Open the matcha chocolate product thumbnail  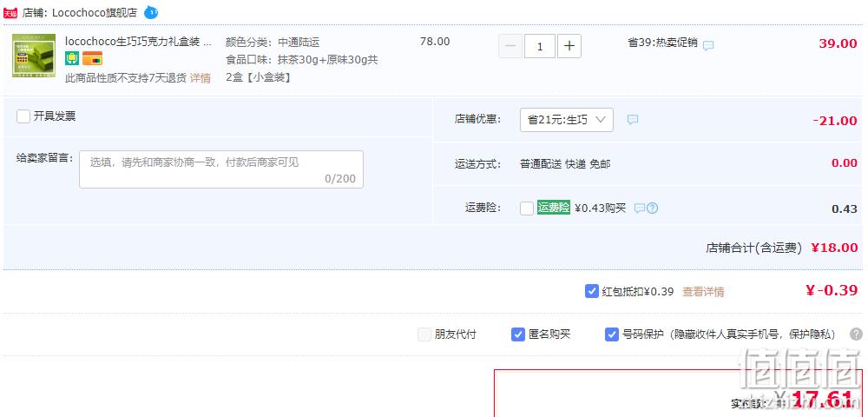[34, 56]
